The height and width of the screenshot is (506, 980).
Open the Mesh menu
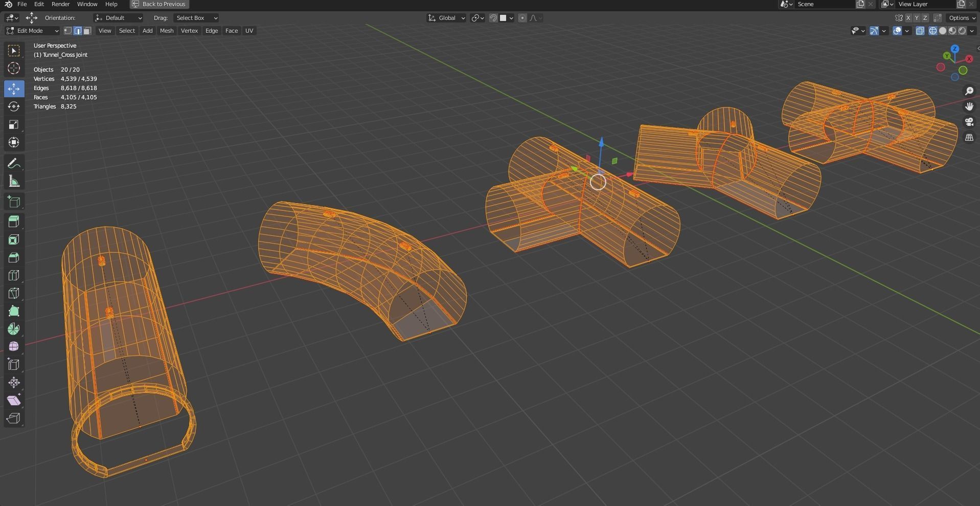point(167,31)
